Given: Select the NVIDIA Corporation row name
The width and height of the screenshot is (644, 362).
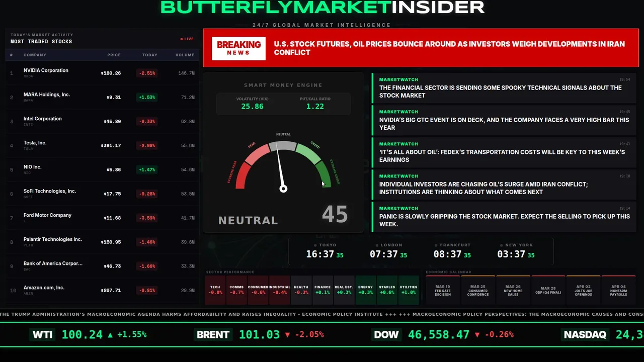Looking at the screenshot, I should pos(46,70).
